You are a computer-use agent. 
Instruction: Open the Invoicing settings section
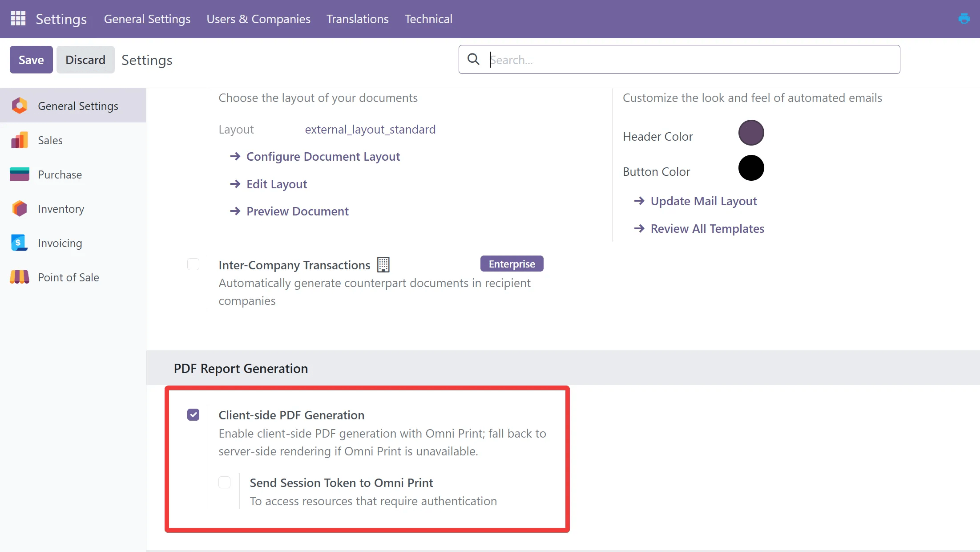(x=60, y=243)
